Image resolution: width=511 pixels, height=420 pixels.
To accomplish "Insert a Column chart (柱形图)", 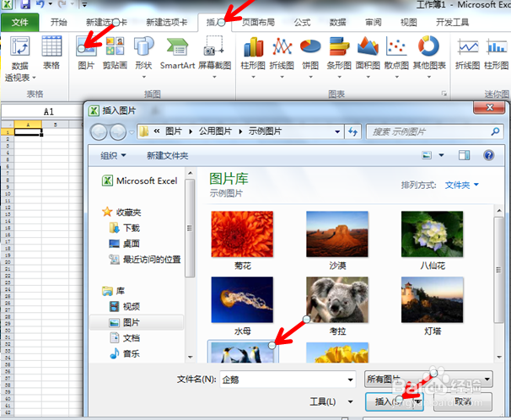I will tap(253, 57).
